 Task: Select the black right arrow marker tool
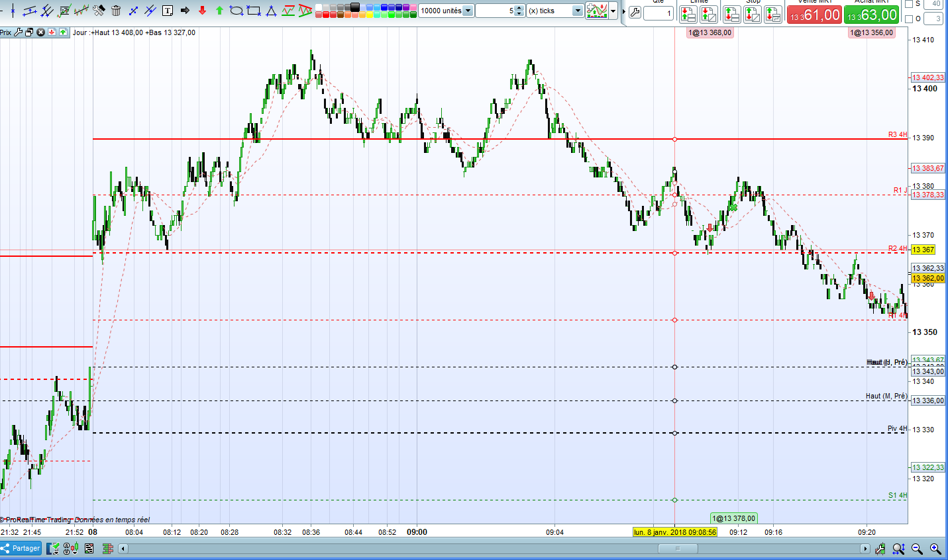pyautogui.click(x=185, y=11)
